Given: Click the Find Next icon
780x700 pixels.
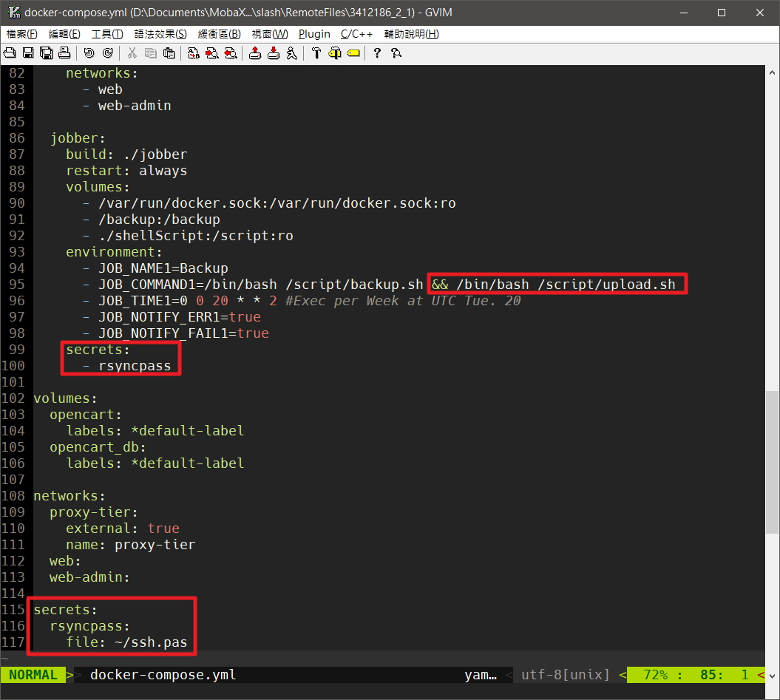Looking at the screenshot, I should click(212, 52).
